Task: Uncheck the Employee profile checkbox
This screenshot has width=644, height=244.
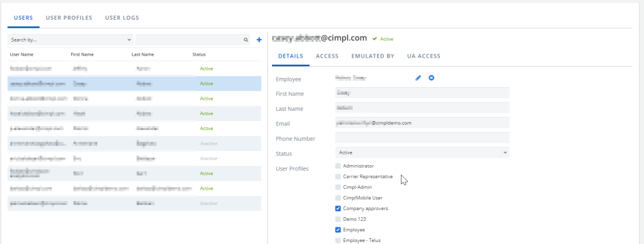Action: pyautogui.click(x=338, y=230)
